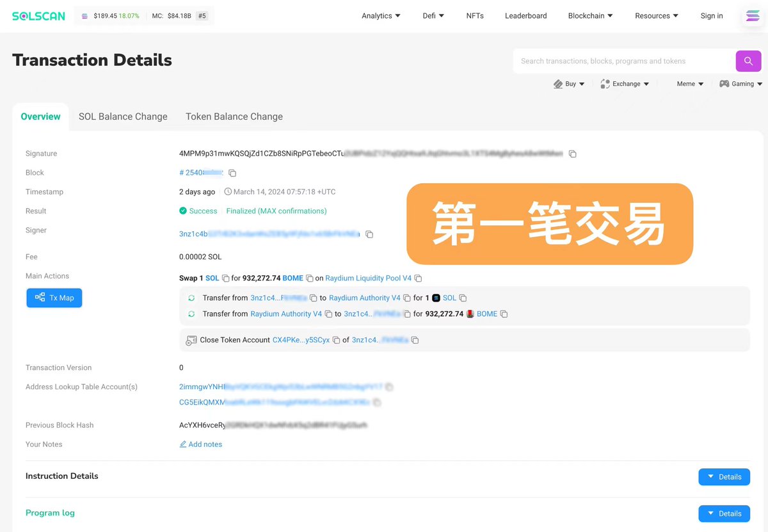Click Sign in

pos(712,16)
